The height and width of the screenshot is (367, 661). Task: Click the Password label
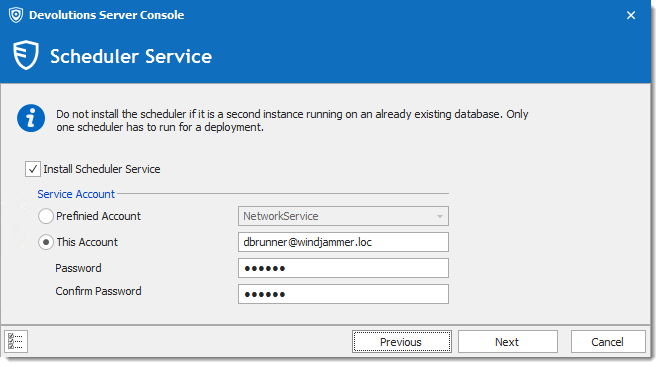point(78,268)
